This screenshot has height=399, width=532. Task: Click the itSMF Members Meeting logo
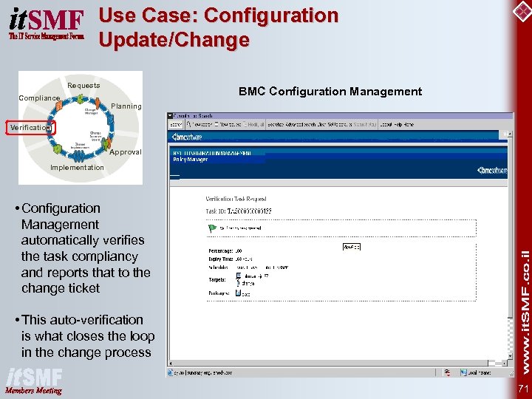[x=34, y=381]
